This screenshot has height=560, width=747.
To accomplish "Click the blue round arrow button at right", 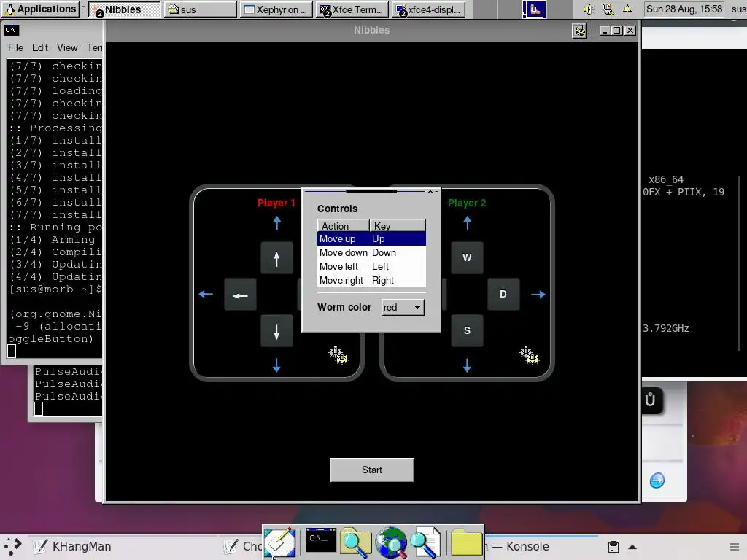I will pyautogui.click(x=657, y=480).
